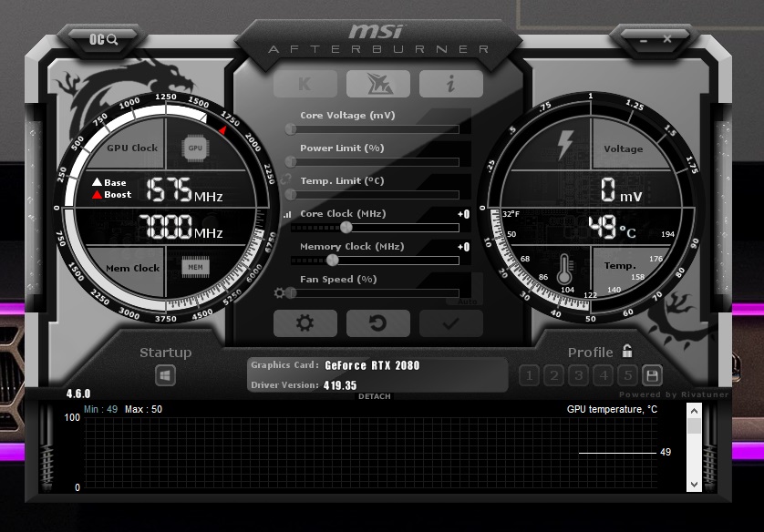Click the fan settings gear beside Fan Speed
Image resolution: width=764 pixels, height=532 pixels.
pyautogui.click(x=279, y=293)
